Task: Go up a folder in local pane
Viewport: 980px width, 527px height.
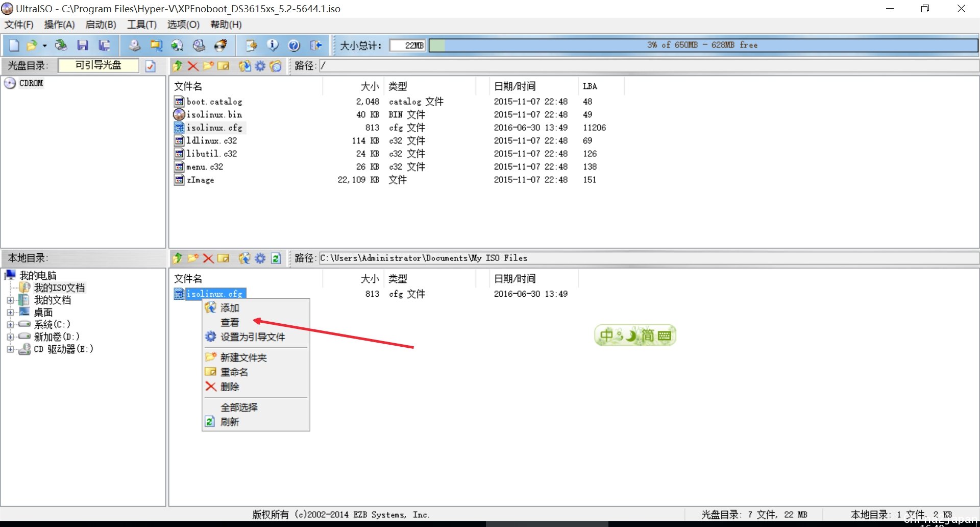Action: 178,258
